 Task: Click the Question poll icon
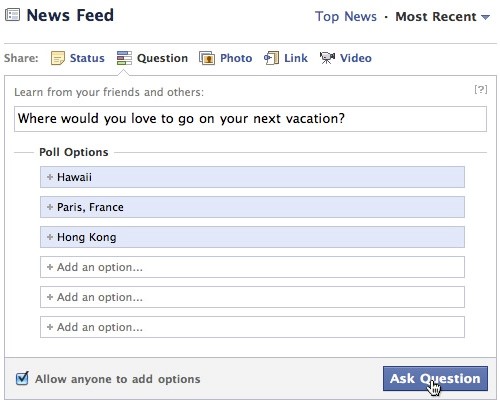124,58
